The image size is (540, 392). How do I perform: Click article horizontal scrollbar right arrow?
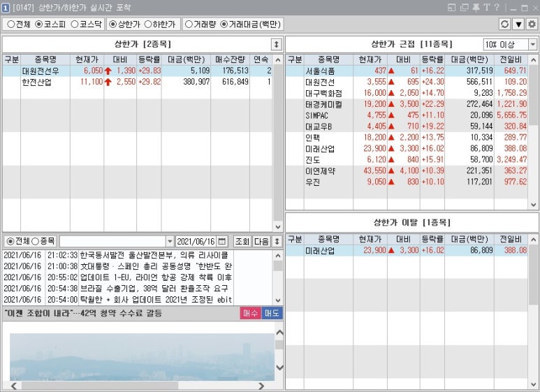pyautogui.click(x=261, y=386)
